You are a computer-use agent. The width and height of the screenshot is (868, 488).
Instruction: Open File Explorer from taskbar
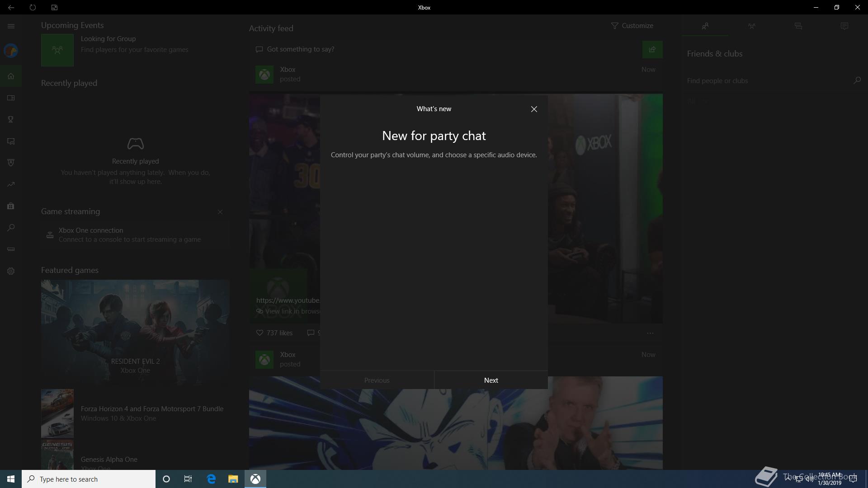pyautogui.click(x=233, y=479)
